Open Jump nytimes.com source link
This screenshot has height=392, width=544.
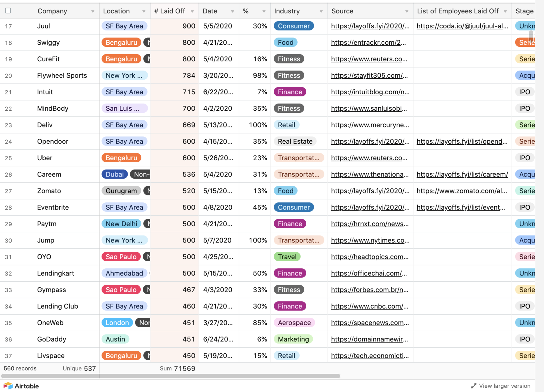pos(370,241)
